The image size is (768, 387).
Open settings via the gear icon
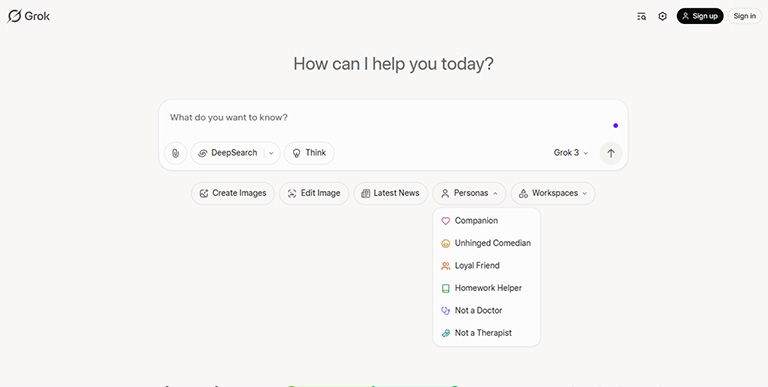pos(662,16)
